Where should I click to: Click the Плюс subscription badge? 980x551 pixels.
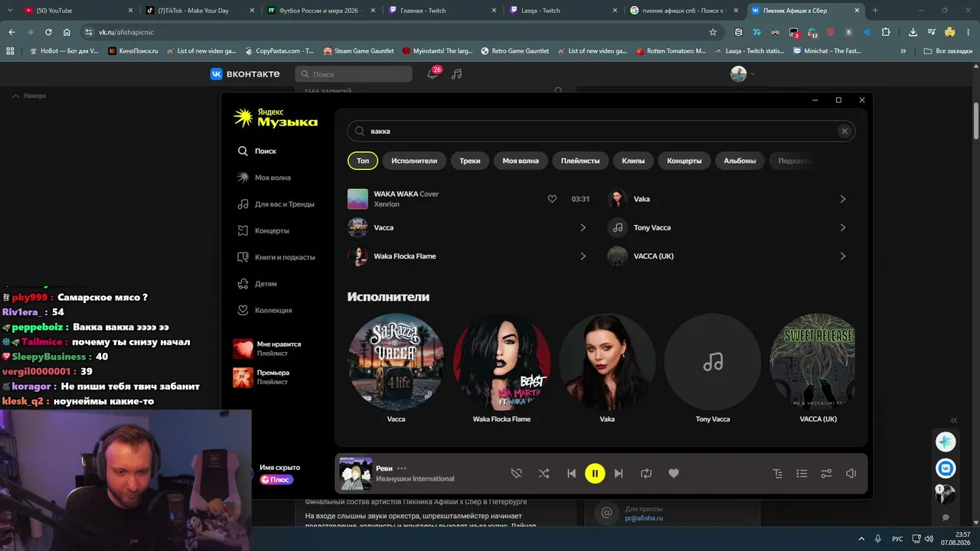tap(276, 480)
